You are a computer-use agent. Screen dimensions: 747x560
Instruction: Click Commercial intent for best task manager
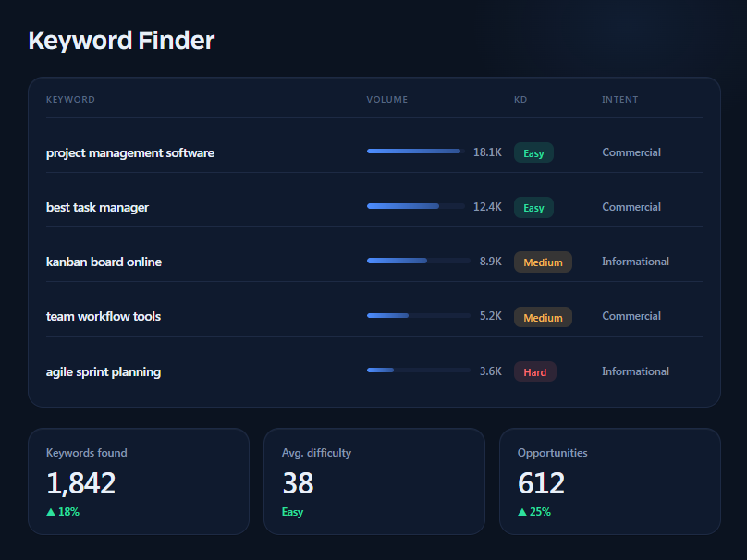pyautogui.click(x=631, y=207)
